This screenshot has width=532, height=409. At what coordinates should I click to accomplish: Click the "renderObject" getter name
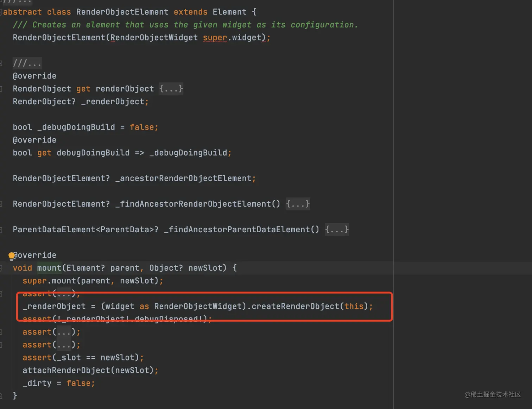pos(125,89)
